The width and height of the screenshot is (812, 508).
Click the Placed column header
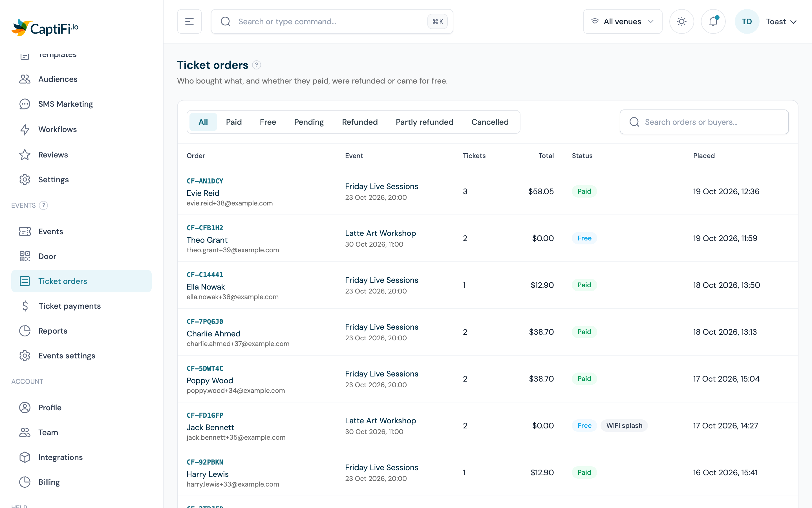click(x=704, y=156)
